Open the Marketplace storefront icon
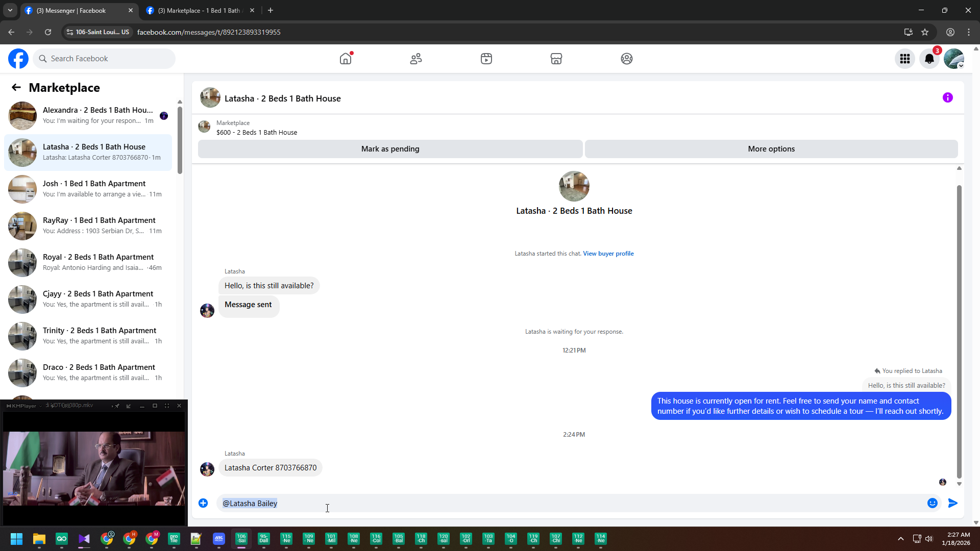Image resolution: width=980 pixels, height=551 pixels. (x=556, y=59)
